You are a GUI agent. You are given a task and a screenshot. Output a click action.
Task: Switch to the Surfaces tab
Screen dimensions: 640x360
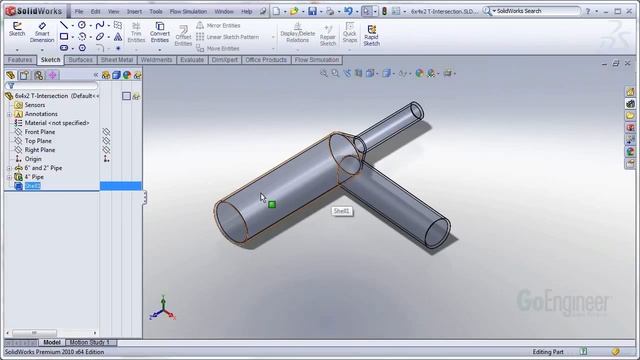tap(80, 60)
